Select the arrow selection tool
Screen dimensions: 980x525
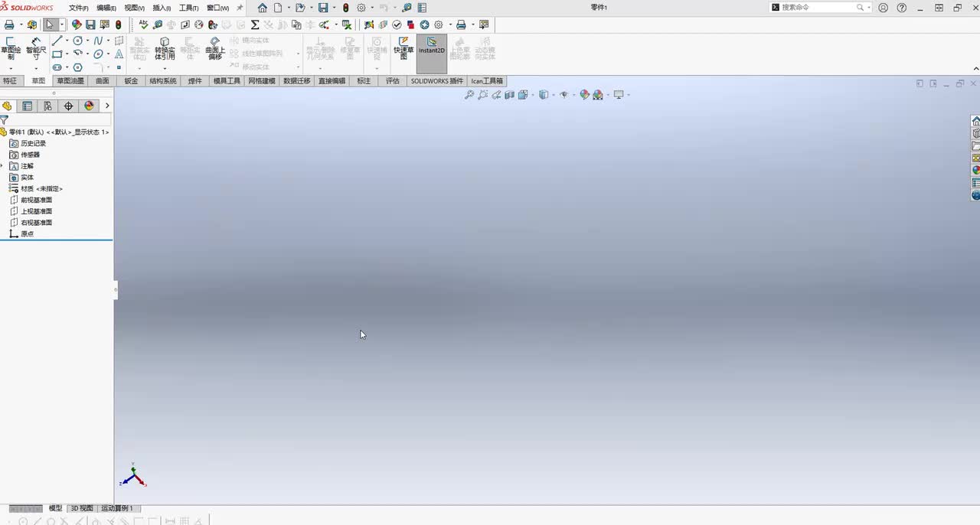pyautogui.click(x=50, y=24)
